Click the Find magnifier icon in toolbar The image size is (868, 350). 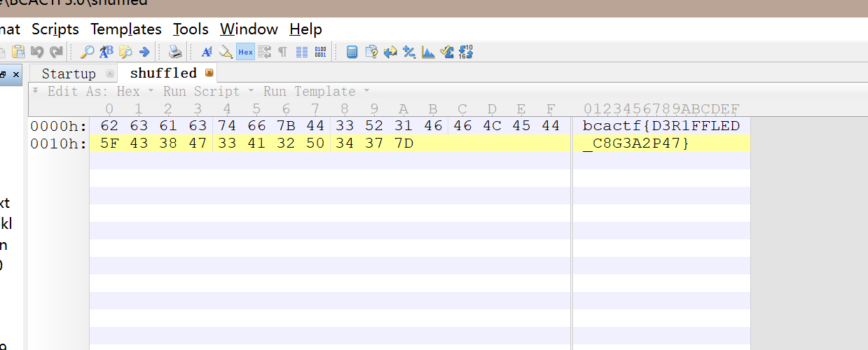coord(88,52)
